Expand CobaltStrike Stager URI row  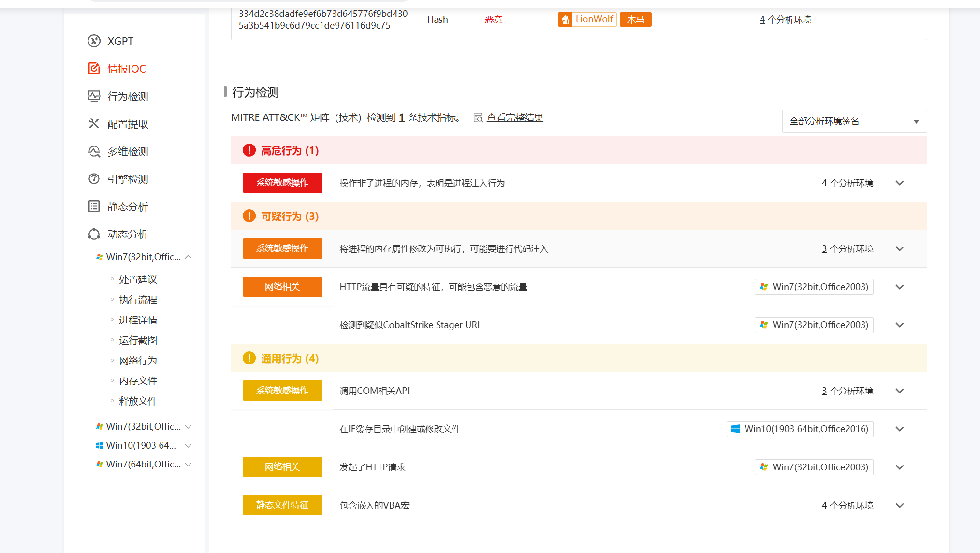[x=899, y=325]
